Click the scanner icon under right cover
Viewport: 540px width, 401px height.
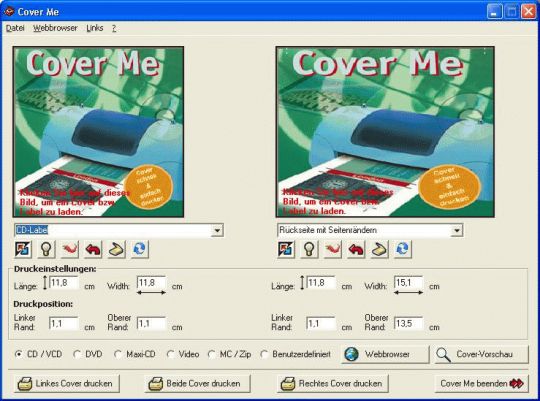point(379,249)
